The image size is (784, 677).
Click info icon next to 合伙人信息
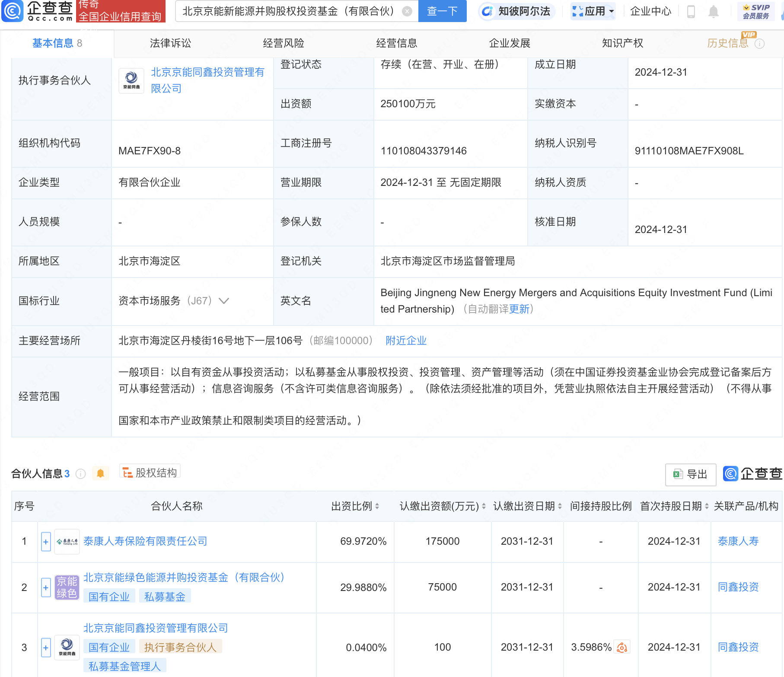point(80,474)
